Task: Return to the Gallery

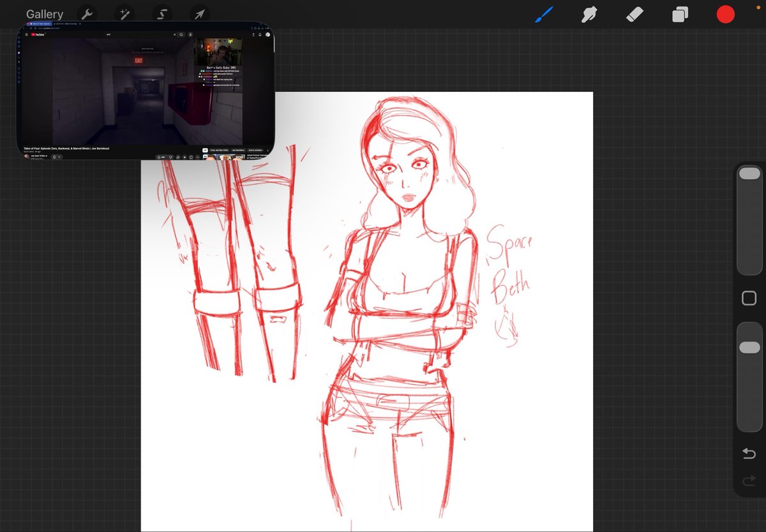Action: [45, 14]
